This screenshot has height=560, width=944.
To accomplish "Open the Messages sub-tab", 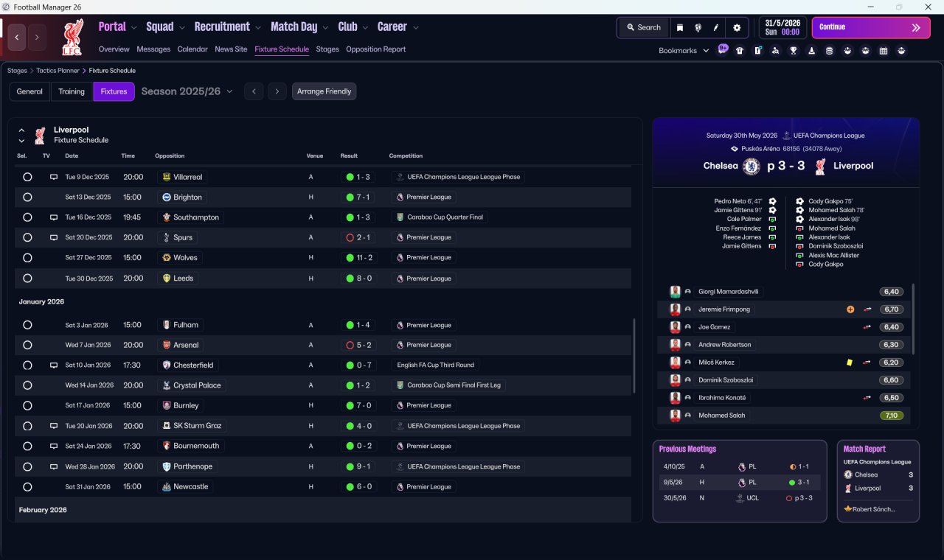I will coord(153,49).
